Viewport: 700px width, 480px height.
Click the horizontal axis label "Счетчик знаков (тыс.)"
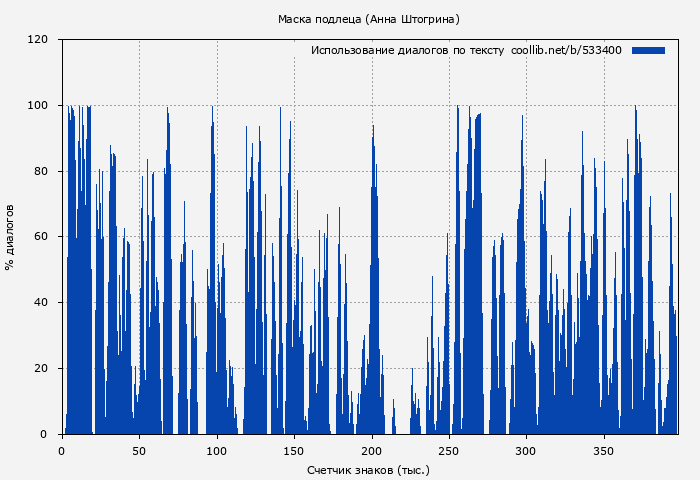pyautogui.click(x=369, y=469)
